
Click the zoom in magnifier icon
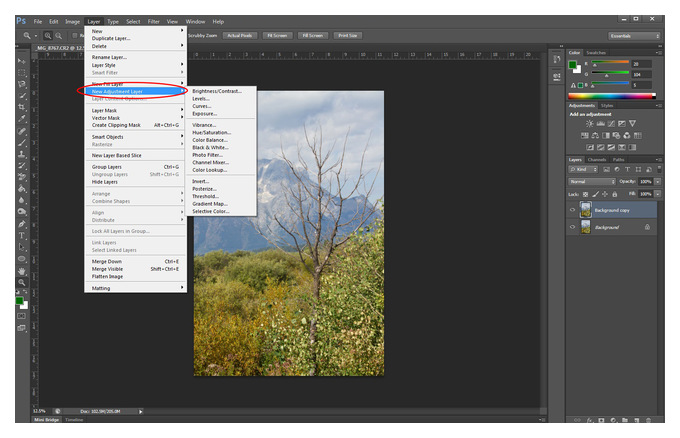(48, 36)
